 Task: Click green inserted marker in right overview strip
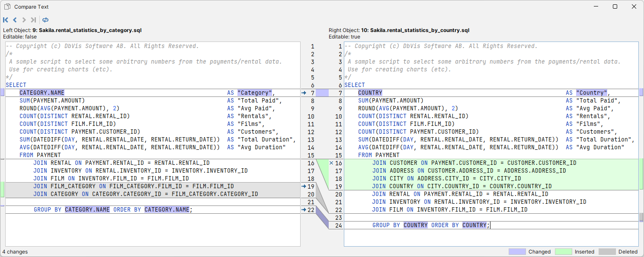pyautogui.click(x=641, y=174)
